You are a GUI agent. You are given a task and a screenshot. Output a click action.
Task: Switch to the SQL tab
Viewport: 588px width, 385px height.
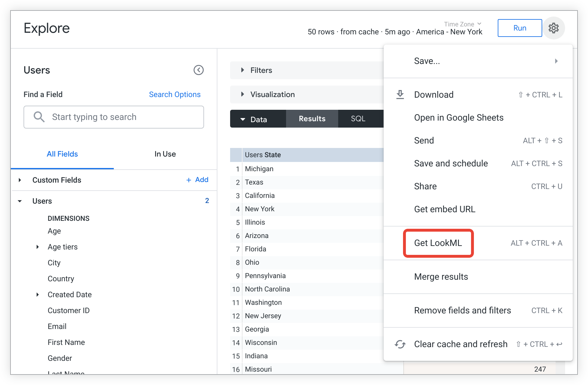point(358,119)
